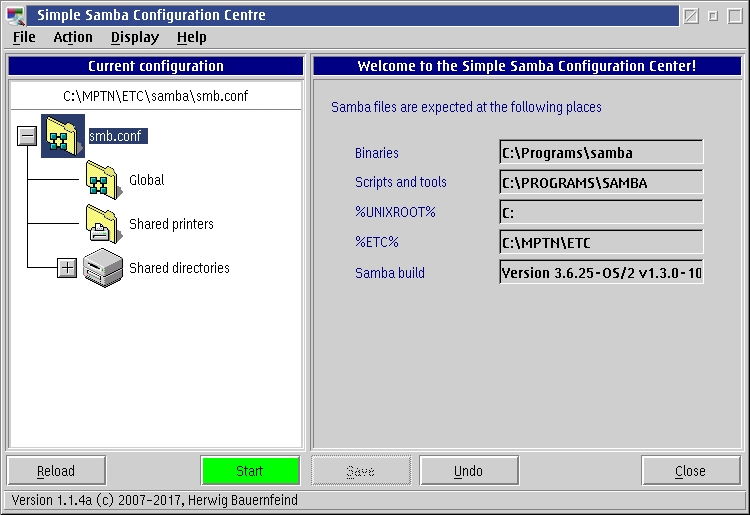Click the Global section folder icon
The image size is (750, 515).
(x=103, y=180)
